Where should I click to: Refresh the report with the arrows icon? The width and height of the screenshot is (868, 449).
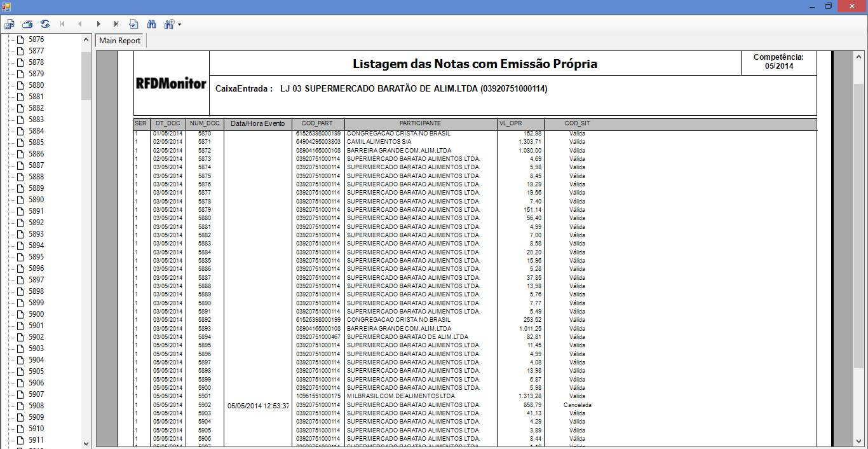tap(45, 24)
